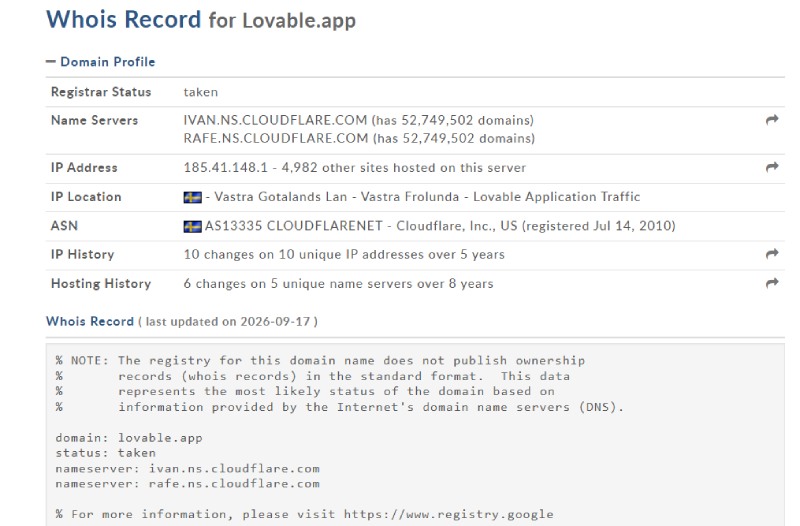Click Swedish flag icon in IP Location row
This screenshot has height=526, width=800.
(192, 197)
